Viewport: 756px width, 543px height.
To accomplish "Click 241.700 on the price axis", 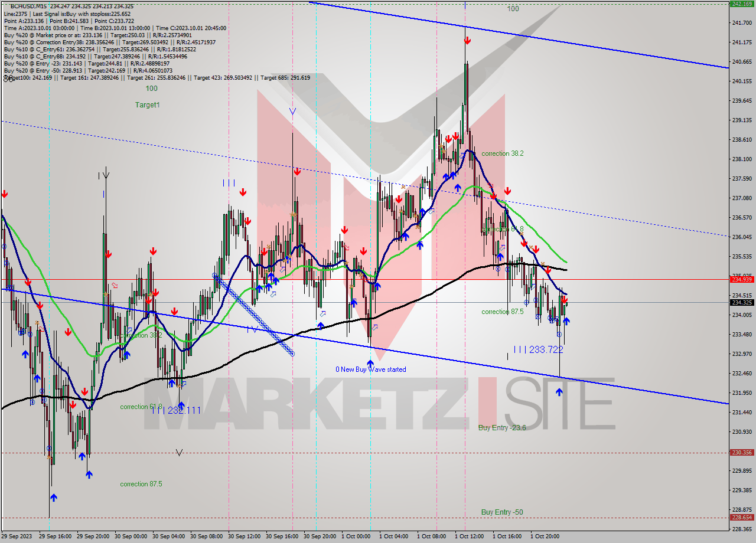I will pyautogui.click(x=742, y=23).
